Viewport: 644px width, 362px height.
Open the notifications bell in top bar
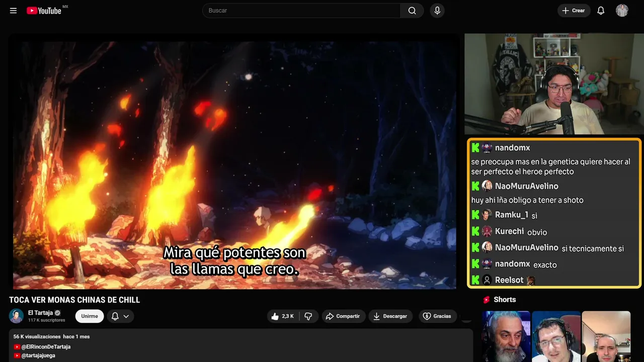point(601,11)
